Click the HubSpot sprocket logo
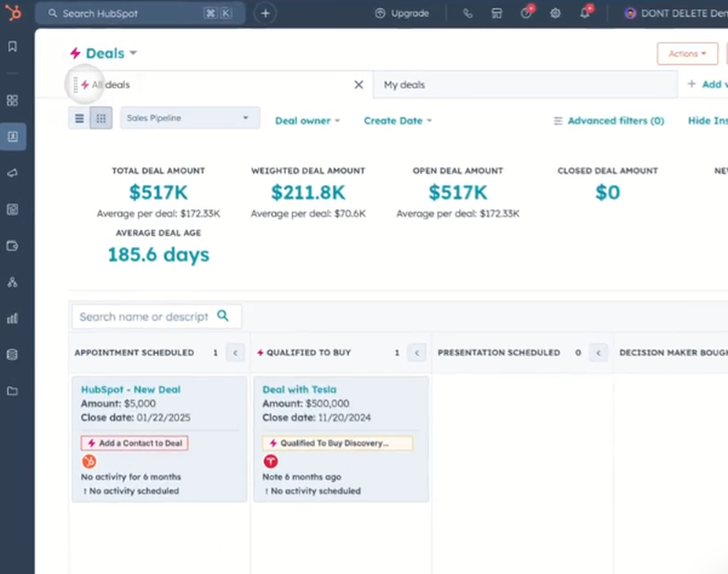 (13, 12)
